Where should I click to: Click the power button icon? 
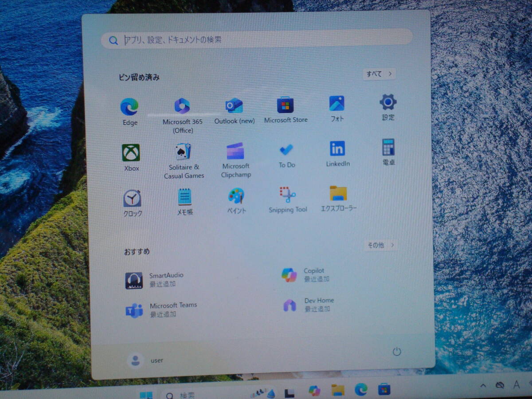coord(397,352)
